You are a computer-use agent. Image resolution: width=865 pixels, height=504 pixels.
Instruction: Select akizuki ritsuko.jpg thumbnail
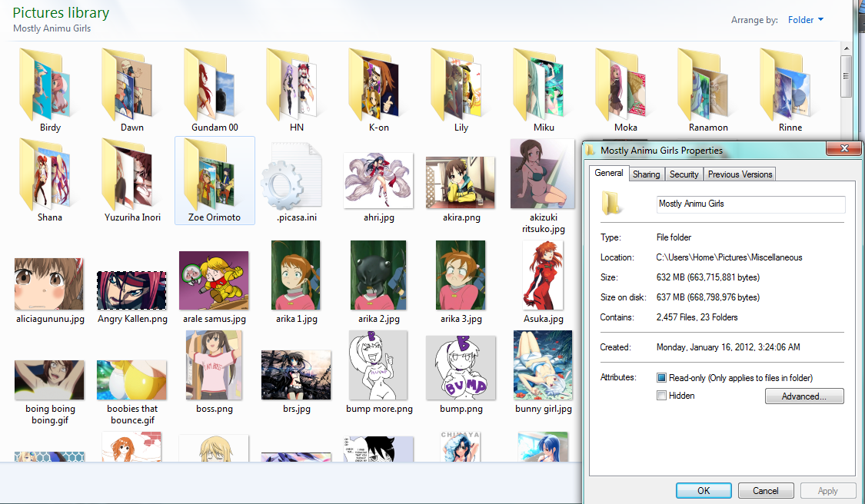543,174
